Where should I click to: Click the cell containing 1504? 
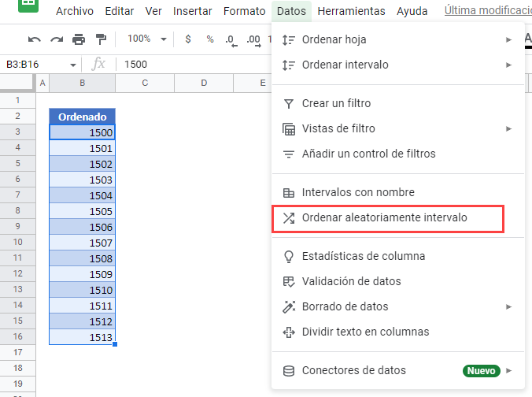[82, 195]
